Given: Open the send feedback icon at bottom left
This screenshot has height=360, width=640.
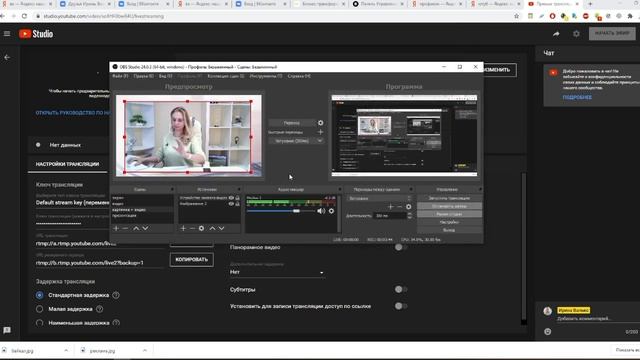Looking at the screenshot, I should pos(7,330).
